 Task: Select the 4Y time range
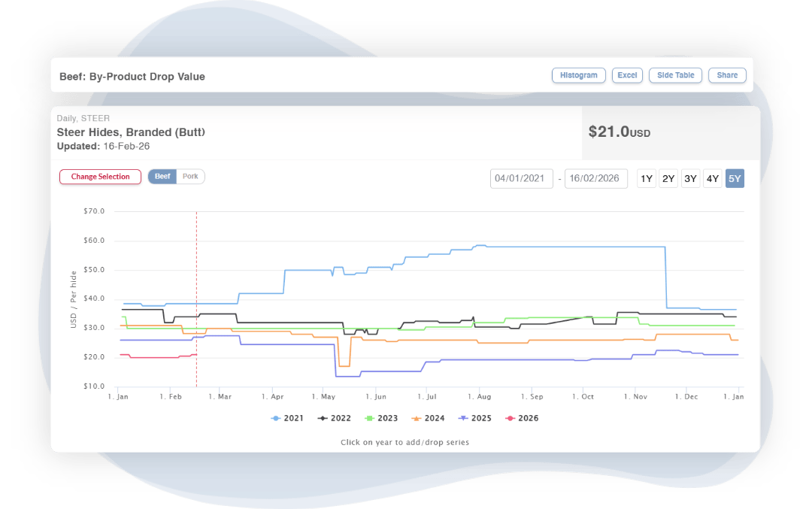713,179
